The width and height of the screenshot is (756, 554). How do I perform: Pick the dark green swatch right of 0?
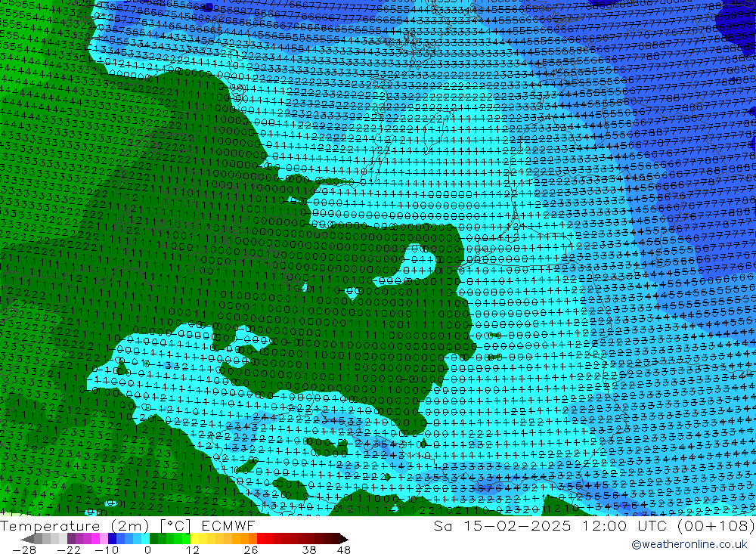coord(153,539)
